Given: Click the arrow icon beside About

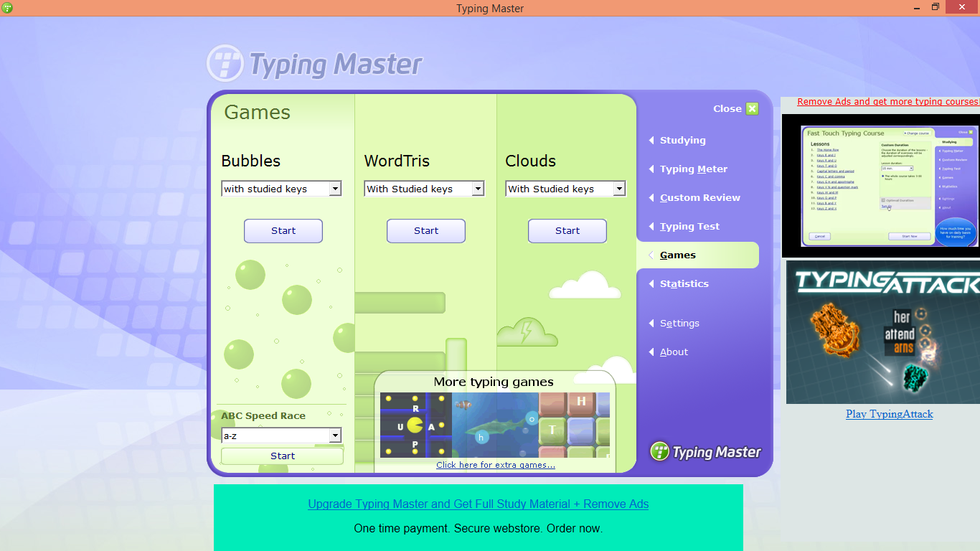Looking at the screenshot, I should pos(651,352).
